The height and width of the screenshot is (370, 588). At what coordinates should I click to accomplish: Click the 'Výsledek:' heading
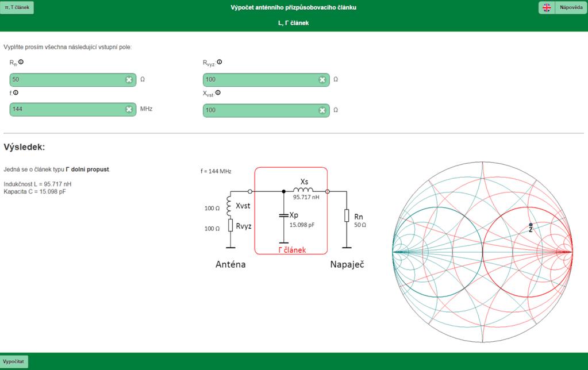(24, 147)
